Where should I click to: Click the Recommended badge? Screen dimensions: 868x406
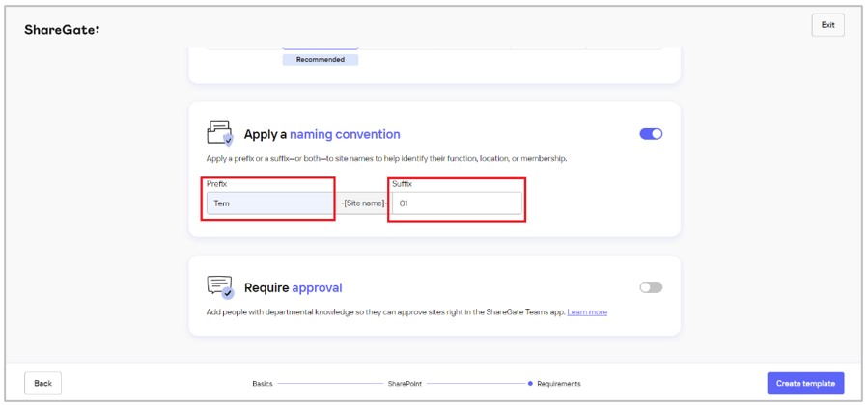[320, 59]
